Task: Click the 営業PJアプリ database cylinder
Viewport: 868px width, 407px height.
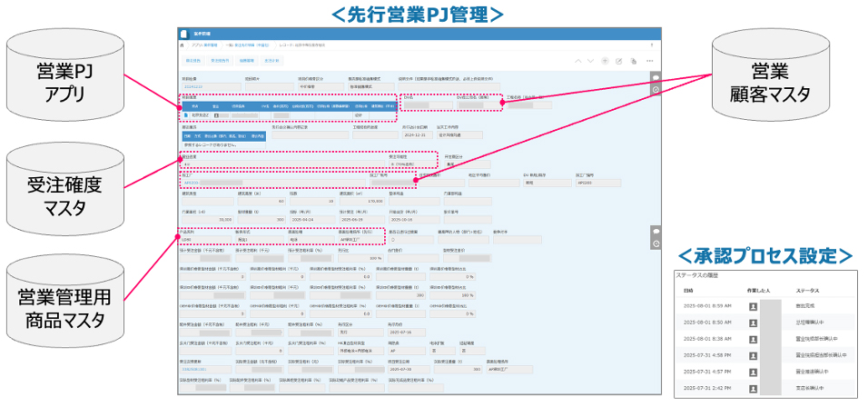Action: point(63,79)
